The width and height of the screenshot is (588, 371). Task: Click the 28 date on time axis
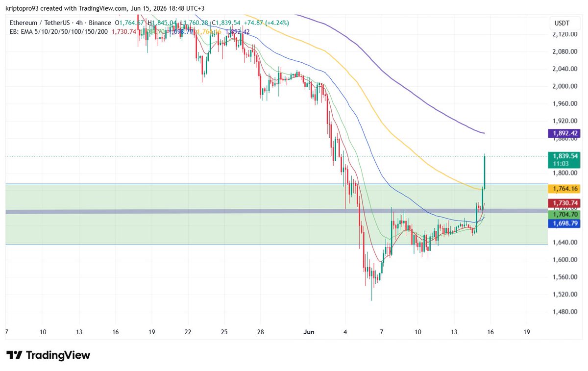261,332
